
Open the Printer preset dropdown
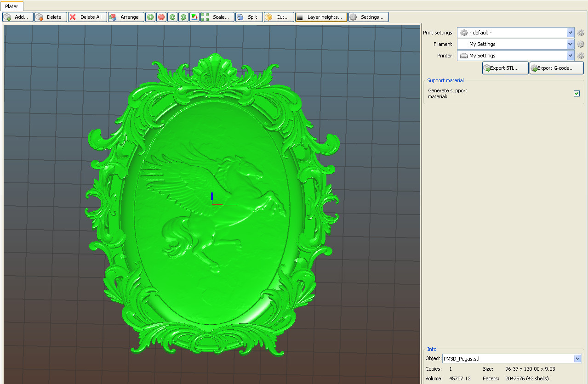(x=570, y=56)
